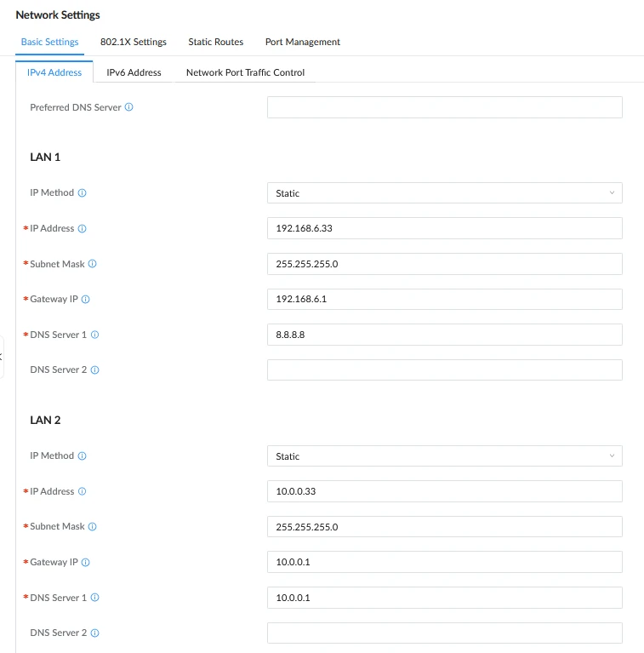644x653 pixels.
Task: Click the Preferred DNS Server input field
Action: click(445, 107)
